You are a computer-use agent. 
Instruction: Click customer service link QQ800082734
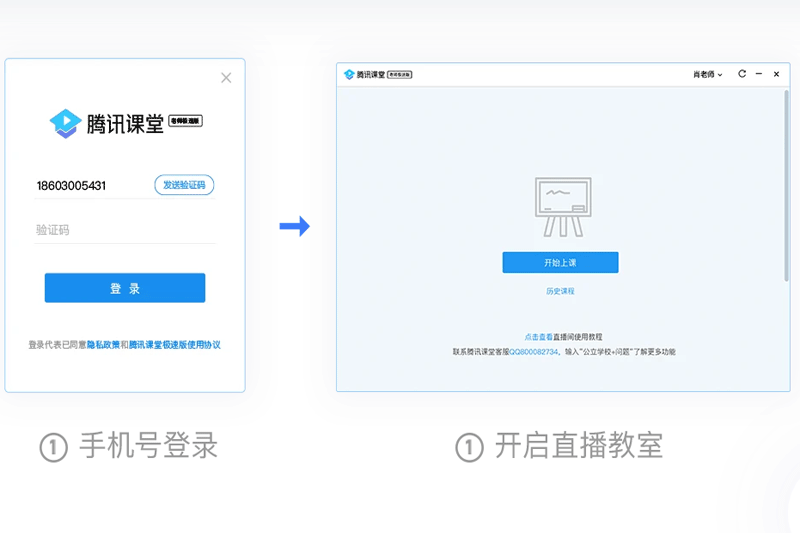point(534,352)
